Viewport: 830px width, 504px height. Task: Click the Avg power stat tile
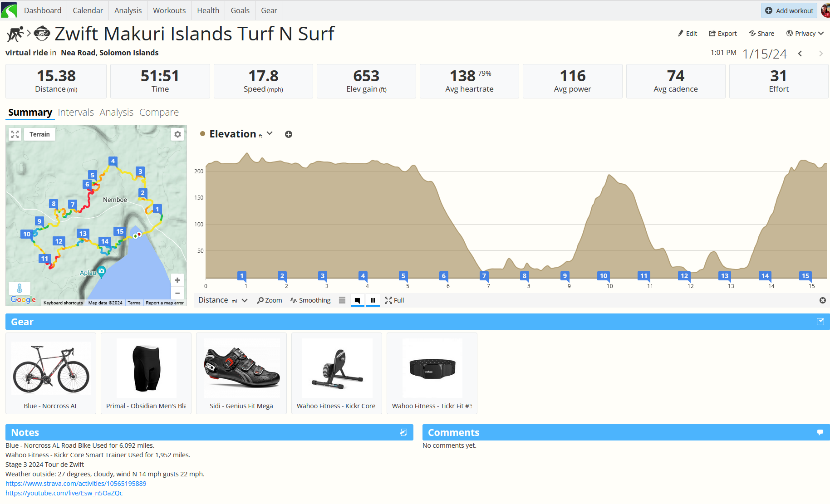point(572,81)
